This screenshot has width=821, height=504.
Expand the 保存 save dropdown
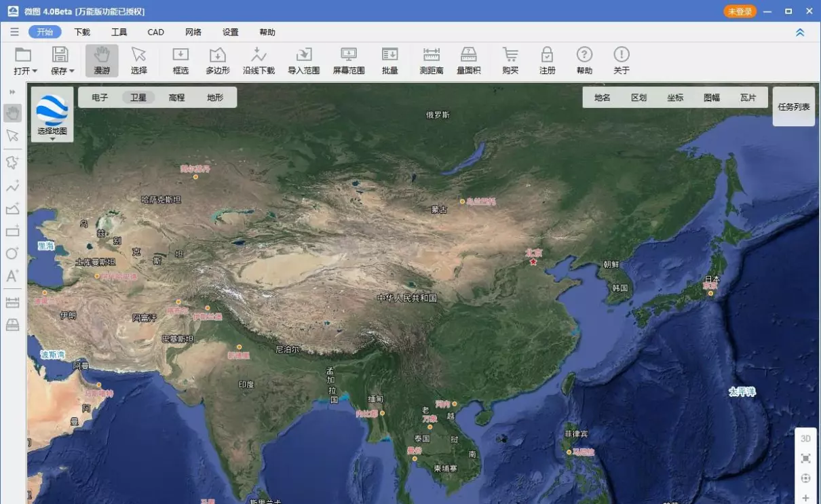62,71
